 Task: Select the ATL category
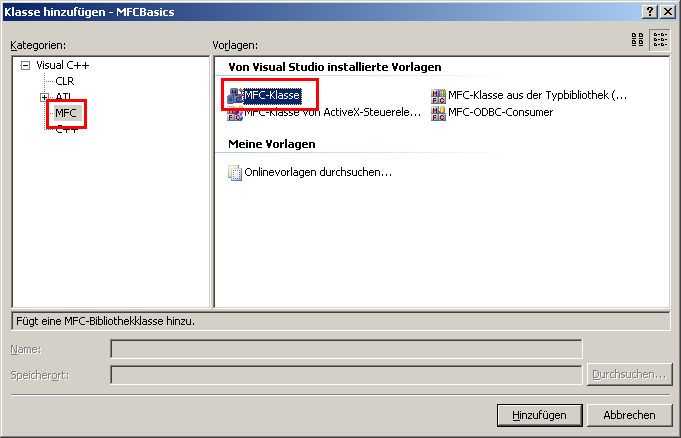[x=63, y=97]
